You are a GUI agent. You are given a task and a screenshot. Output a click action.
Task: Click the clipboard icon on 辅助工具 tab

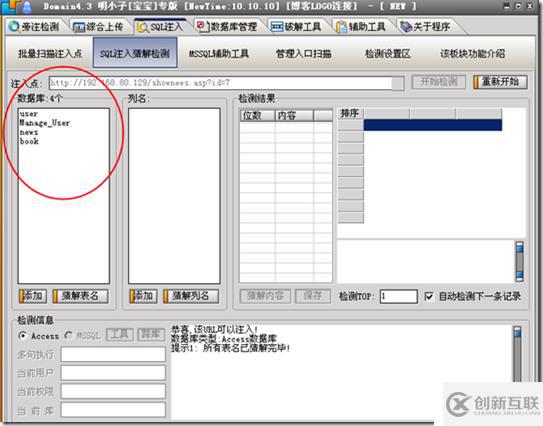pos(341,27)
